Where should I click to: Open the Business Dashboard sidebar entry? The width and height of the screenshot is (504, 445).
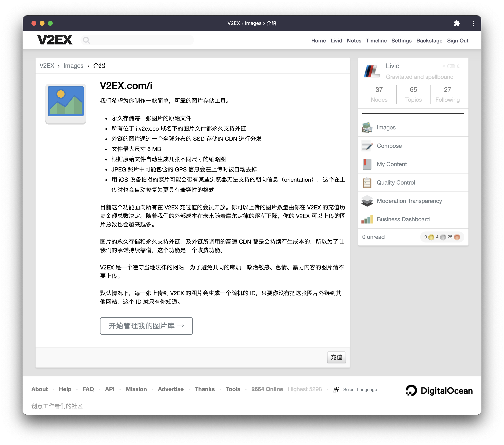point(413,219)
